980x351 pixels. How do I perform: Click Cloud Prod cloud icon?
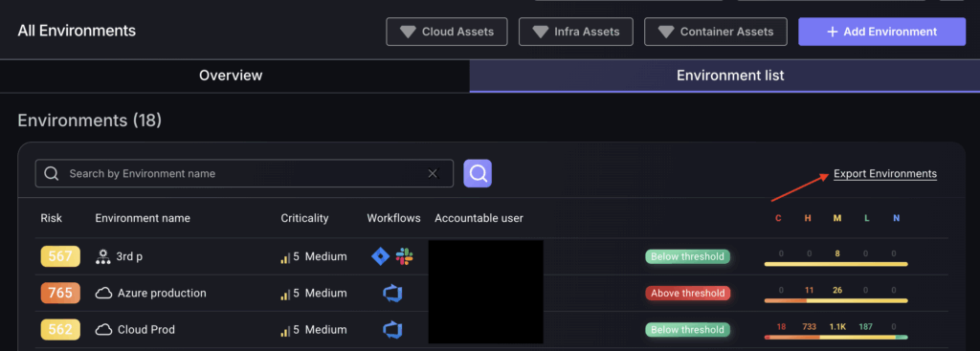click(x=103, y=330)
